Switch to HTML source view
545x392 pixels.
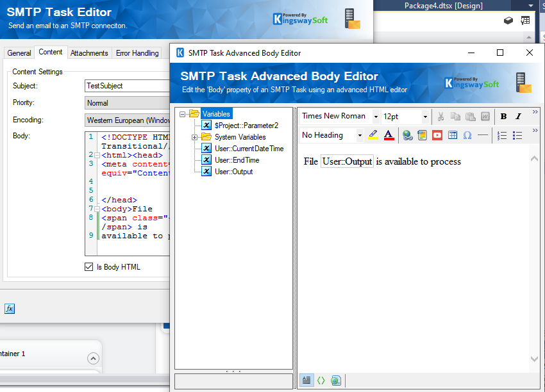click(321, 380)
